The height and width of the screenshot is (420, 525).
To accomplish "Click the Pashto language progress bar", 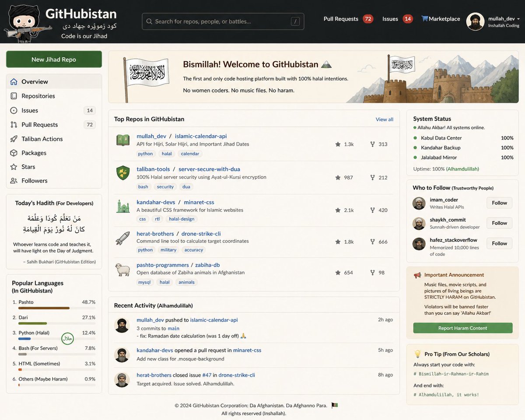I will click(x=57, y=308).
